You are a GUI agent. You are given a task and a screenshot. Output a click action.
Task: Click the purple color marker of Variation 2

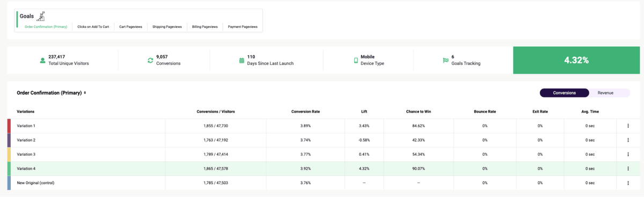tap(9, 140)
